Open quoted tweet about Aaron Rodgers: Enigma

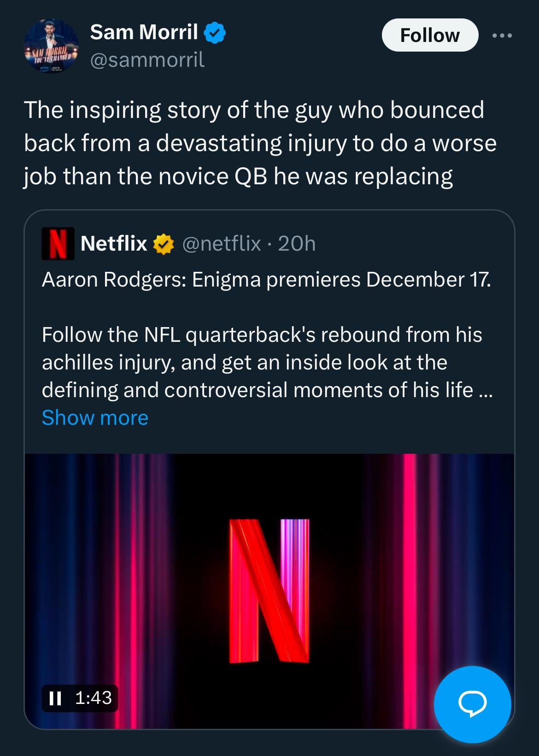266,280
